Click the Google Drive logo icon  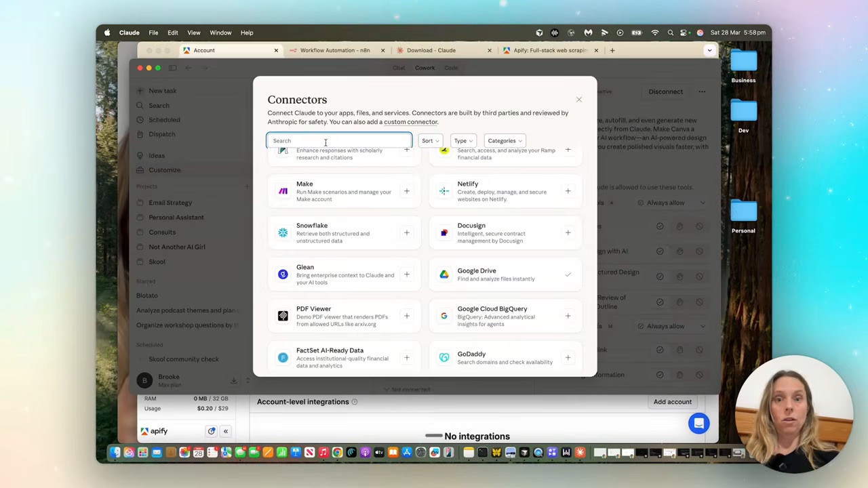click(x=444, y=274)
